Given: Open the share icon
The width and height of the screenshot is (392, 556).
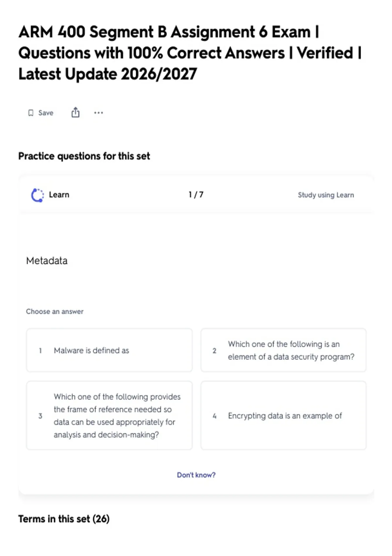Looking at the screenshot, I should coord(75,112).
